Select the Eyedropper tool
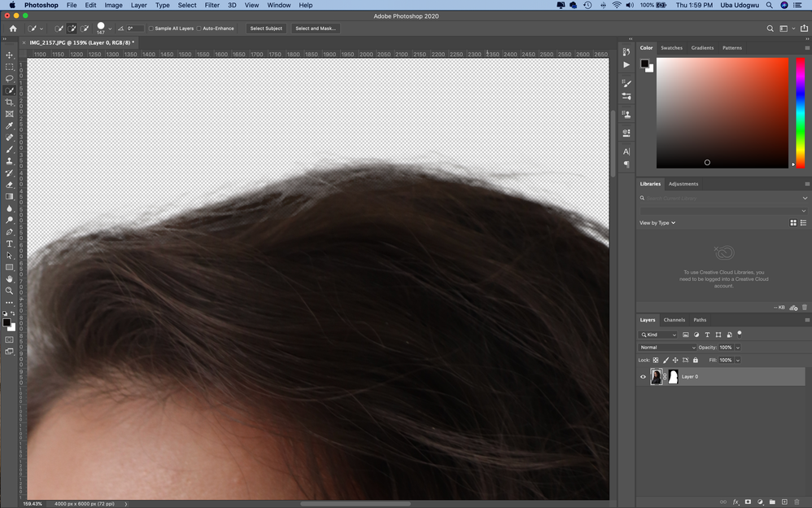812x508 pixels. tap(9, 126)
